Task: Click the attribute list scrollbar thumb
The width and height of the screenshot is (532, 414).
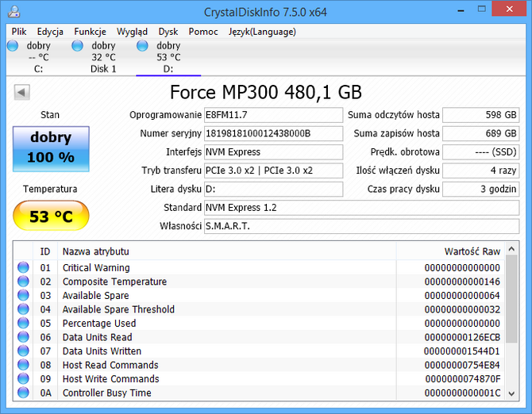Action: (x=511, y=299)
